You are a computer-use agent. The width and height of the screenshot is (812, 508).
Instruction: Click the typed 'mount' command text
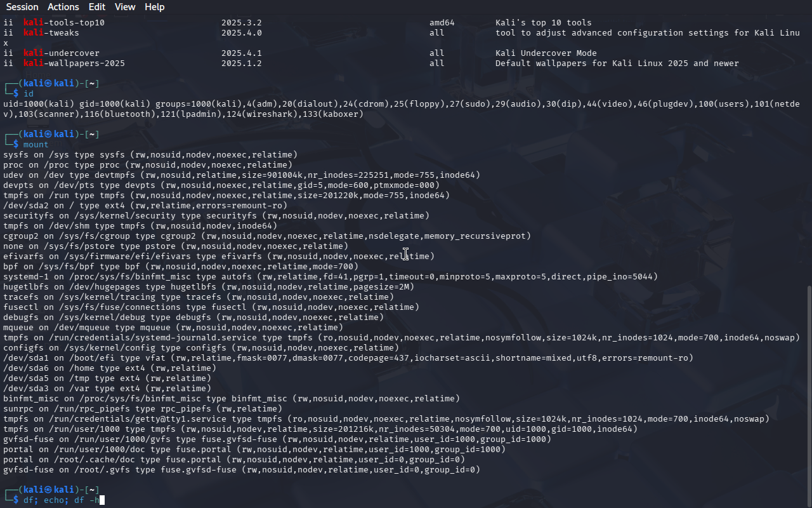[x=36, y=145]
